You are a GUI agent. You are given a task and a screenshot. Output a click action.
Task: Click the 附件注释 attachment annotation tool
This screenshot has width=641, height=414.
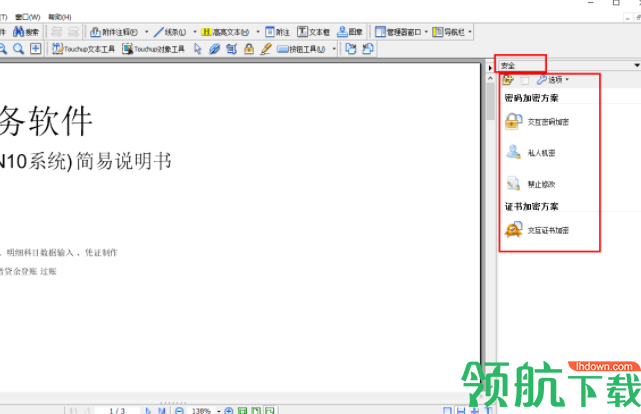point(114,32)
